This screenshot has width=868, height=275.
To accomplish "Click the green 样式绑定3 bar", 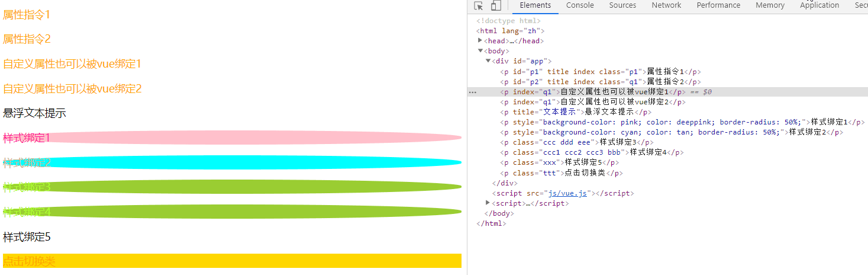I will (x=232, y=188).
